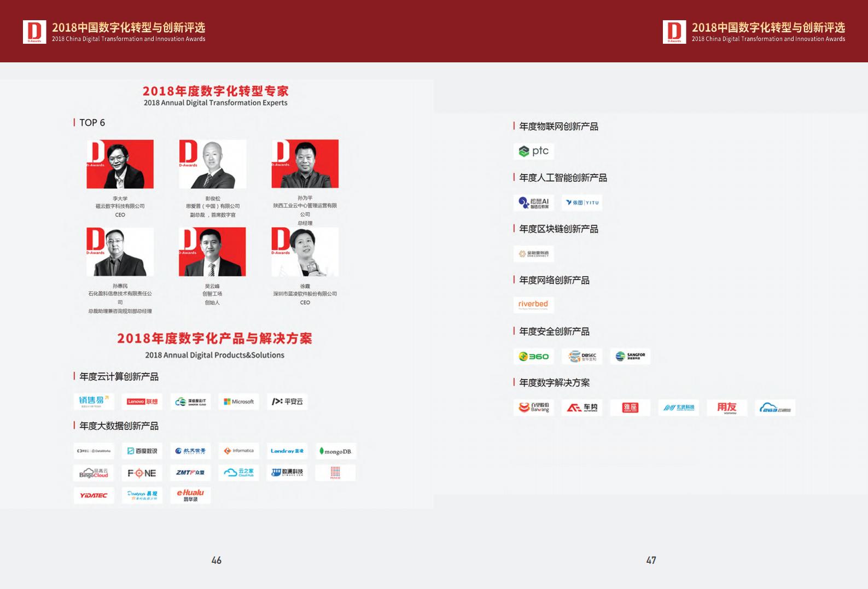Click the SANGFOR logo under security products

click(630, 357)
